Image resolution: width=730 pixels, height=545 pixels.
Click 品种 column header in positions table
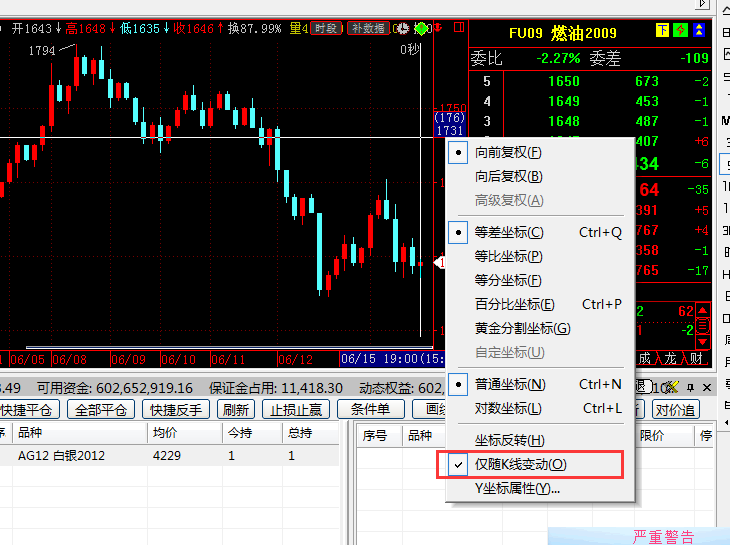[79, 433]
